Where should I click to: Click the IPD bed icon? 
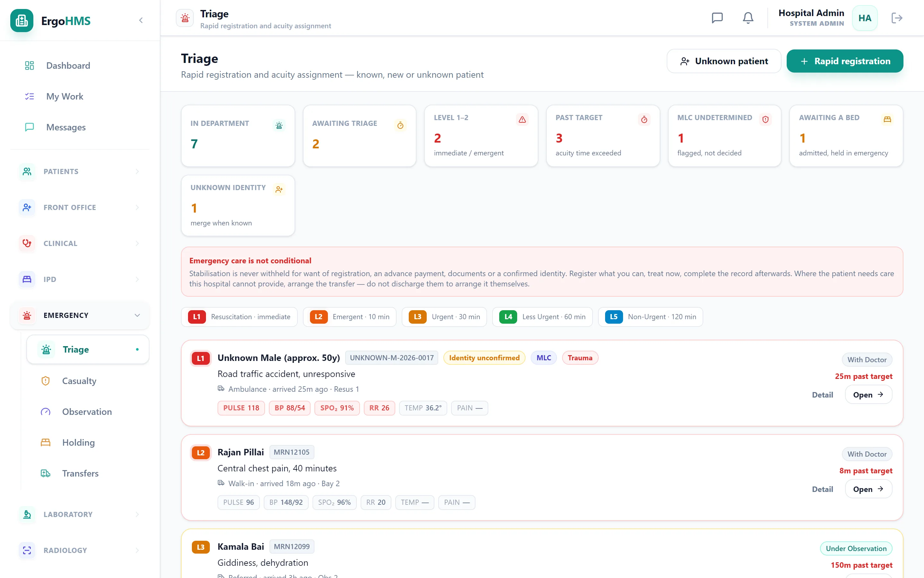[27, 279]
